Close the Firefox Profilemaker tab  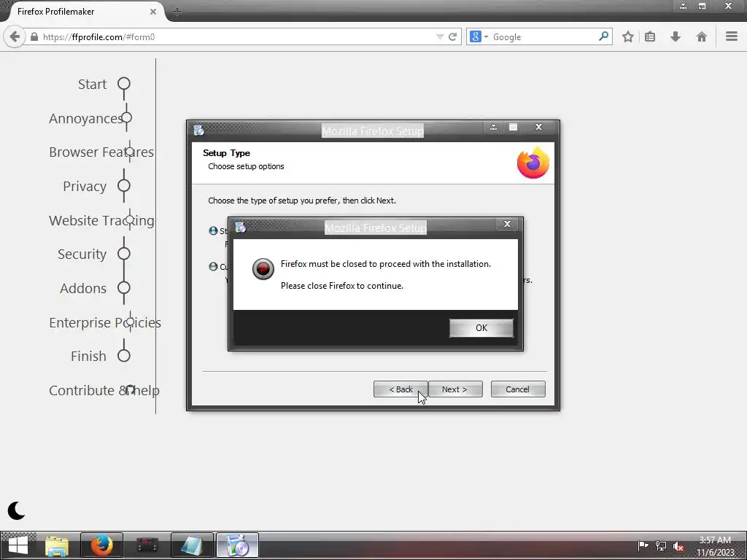click(x=153, y=12)
